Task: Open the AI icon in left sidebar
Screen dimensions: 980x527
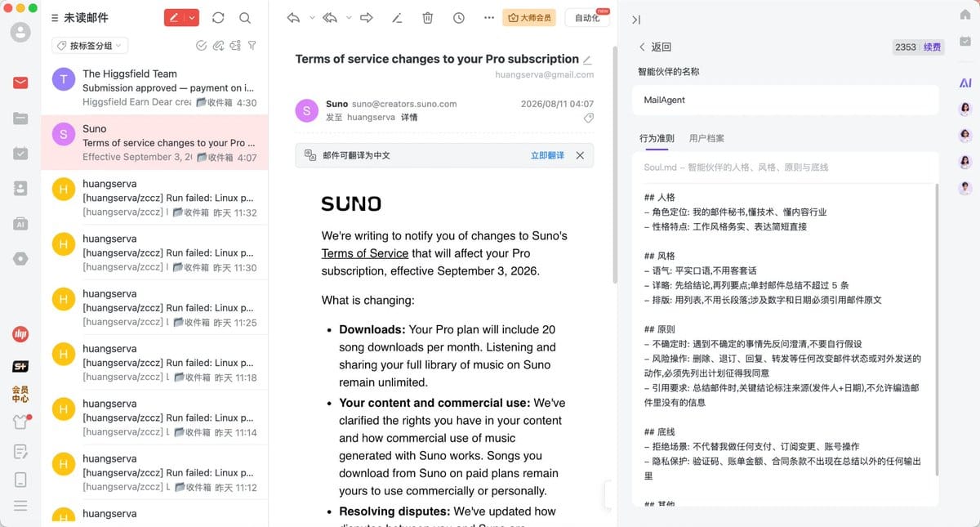Action: (20, 223)
